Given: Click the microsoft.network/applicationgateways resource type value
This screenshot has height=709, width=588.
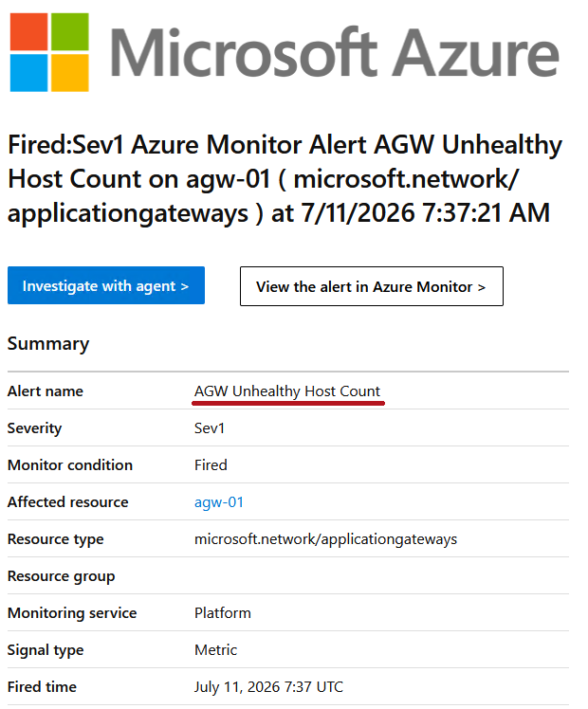Looking at the screenshot, I should coord(325,539).
